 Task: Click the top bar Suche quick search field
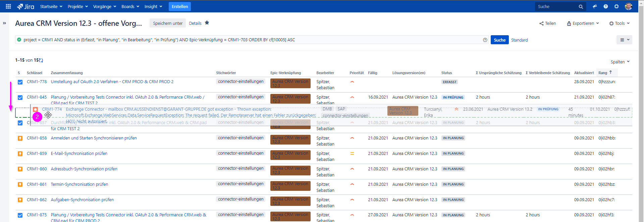560,6
